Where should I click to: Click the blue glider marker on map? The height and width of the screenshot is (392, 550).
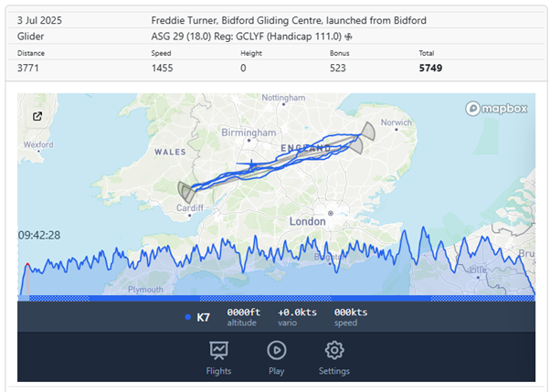(x=249, y=165)
